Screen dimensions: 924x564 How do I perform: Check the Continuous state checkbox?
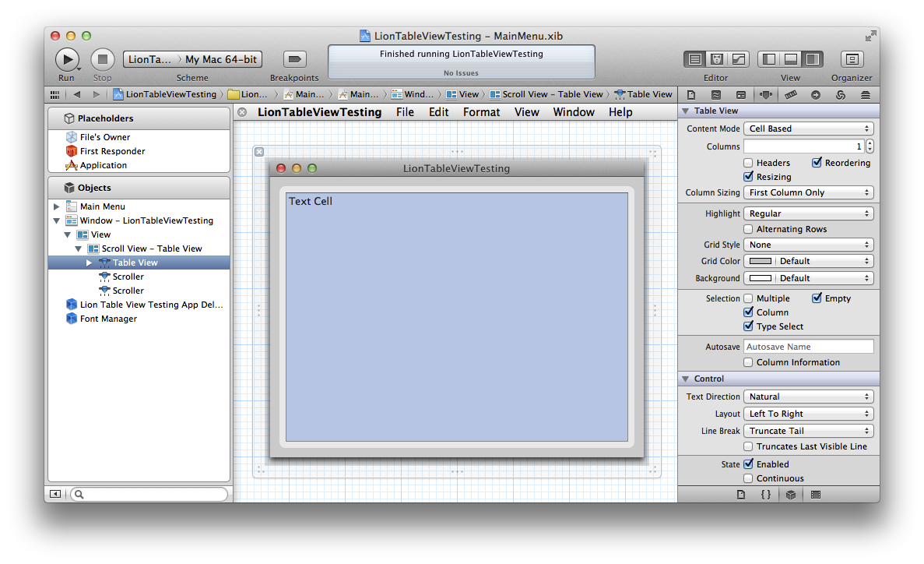pyautogui.click(x=748, y=478)
